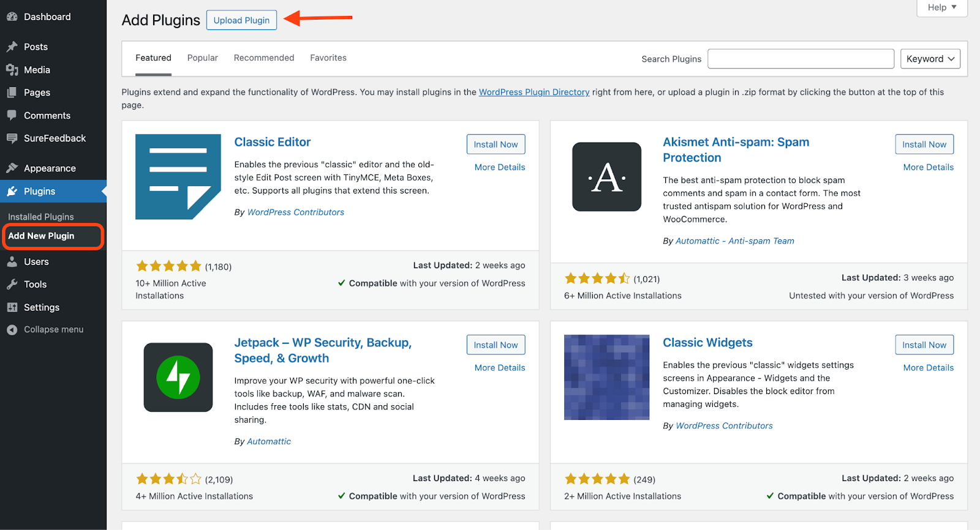This screenshot has height=530, width=980.
Task: Click the '10+ Million Active Installations' text
Action: pyautogui.click(x=171, y=289)
